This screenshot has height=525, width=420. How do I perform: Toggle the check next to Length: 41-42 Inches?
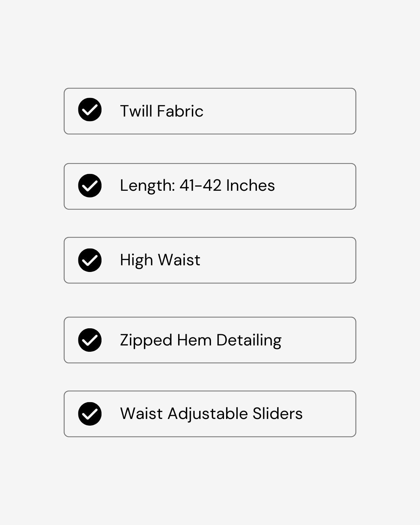point(90,185)
